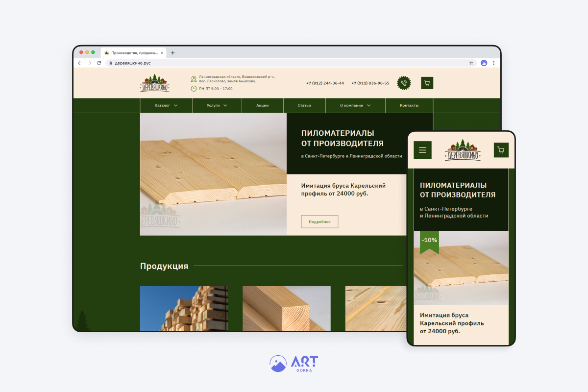Open the browser profile avatar

pos(484,63)
